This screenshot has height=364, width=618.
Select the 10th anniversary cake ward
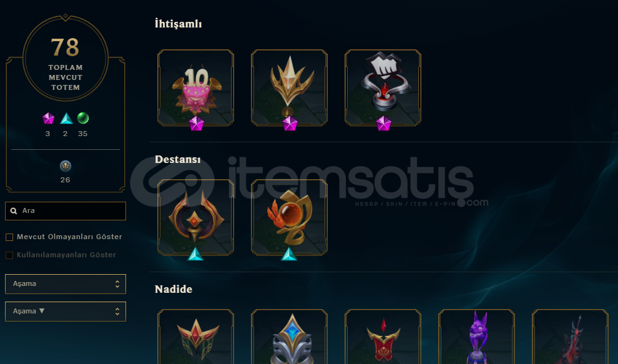(195, 88)
